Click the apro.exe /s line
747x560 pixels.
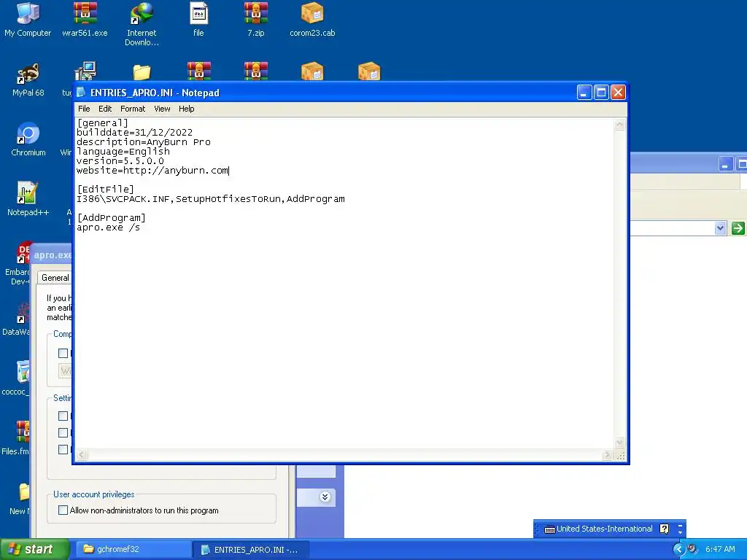coord(108,227)
